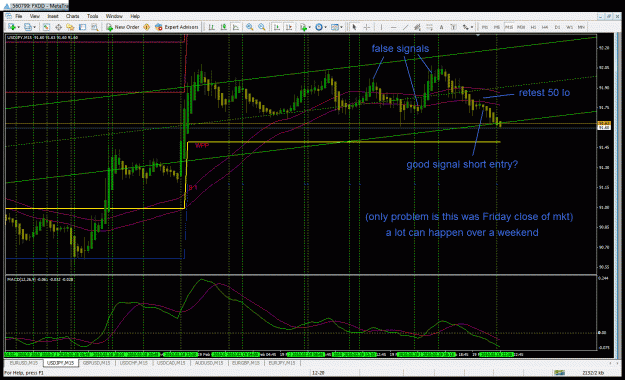The height and width of the screenshot is (380, 625).
Task: Expand the Indicators dropdown arrow
Action: point(310,27)
